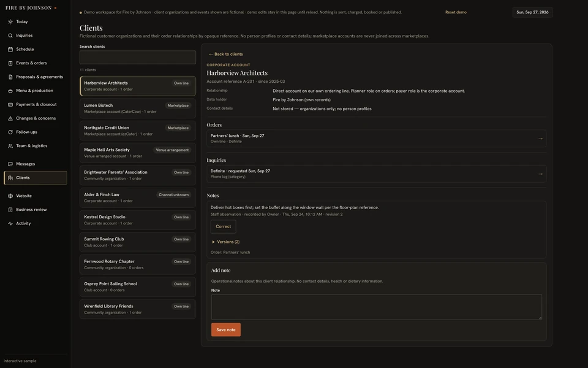The image size is (588, 368).
Task: Go to Schedule in the sidebar
Action: [36, 49]
